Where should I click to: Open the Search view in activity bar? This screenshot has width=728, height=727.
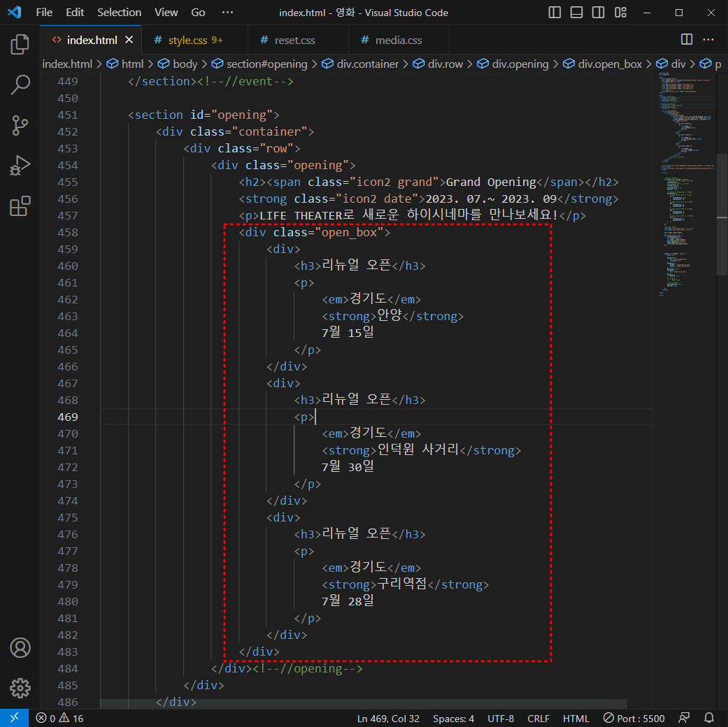point(20,85)
